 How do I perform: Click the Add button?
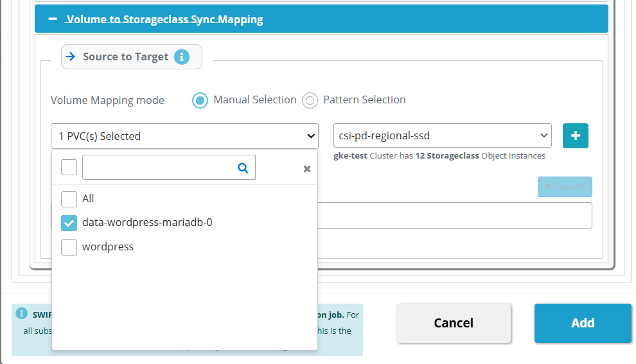(x=583, y=323)
